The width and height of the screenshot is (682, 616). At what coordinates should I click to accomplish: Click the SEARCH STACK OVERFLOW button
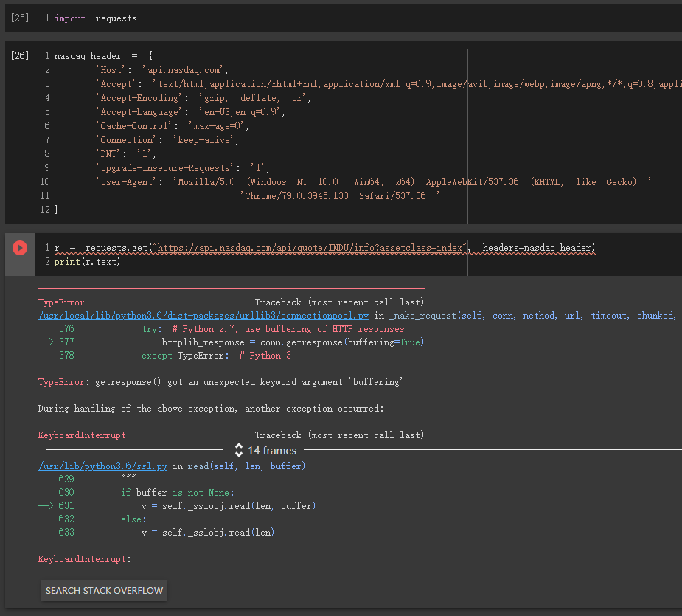pyautogui.click(x=104, y=590)
